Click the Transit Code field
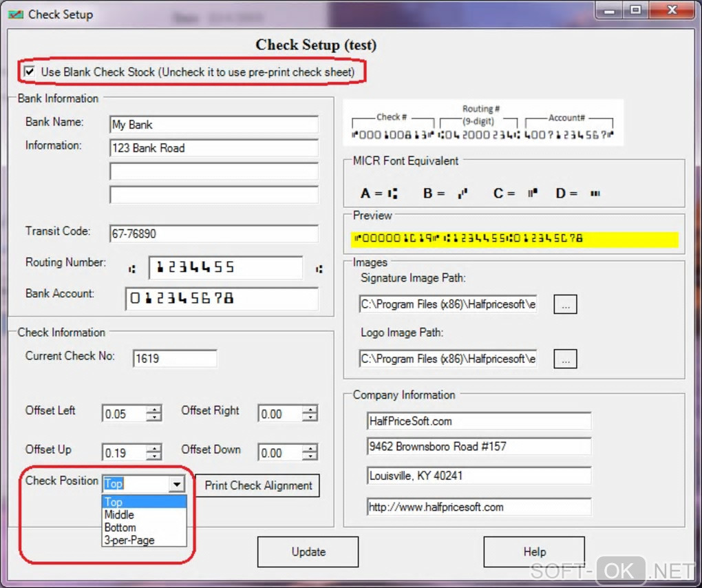 point(213,234)
